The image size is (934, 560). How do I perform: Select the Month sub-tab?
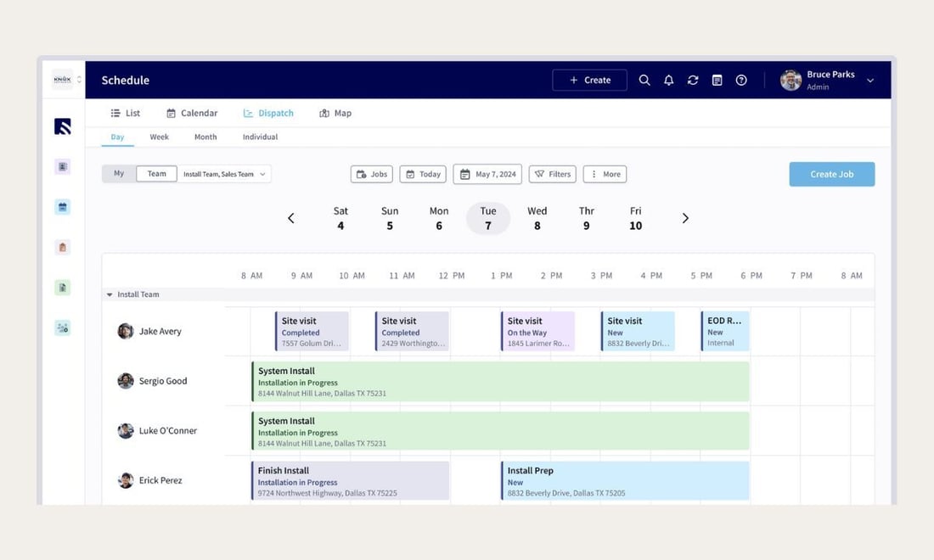pos(205,137)
